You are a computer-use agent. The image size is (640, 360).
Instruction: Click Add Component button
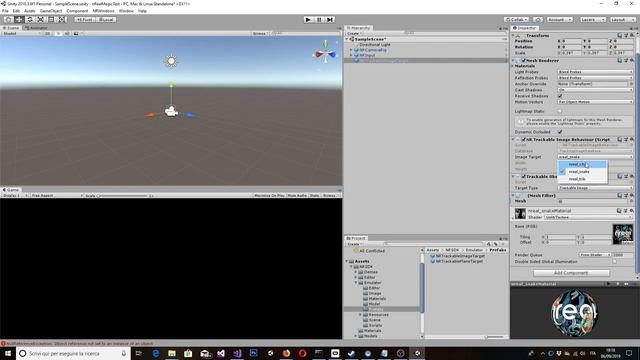[571, 273]
